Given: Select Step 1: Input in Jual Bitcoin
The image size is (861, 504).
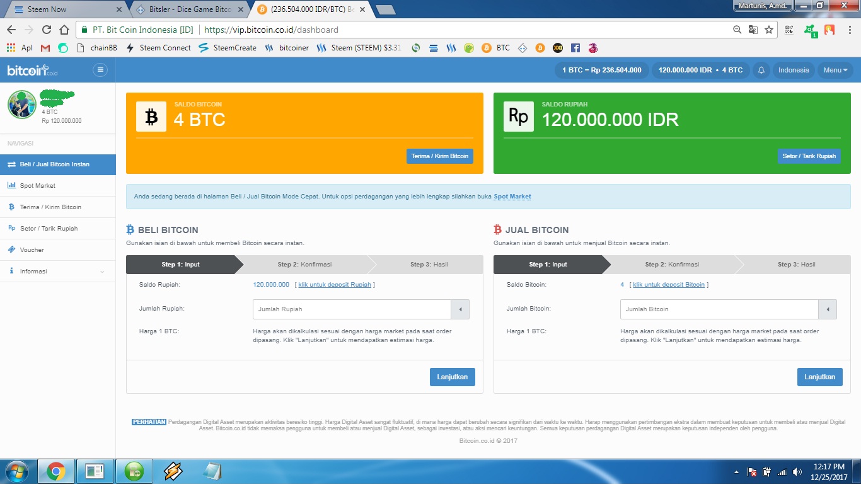Looking at the screenshot, I should tap(548, 265).
